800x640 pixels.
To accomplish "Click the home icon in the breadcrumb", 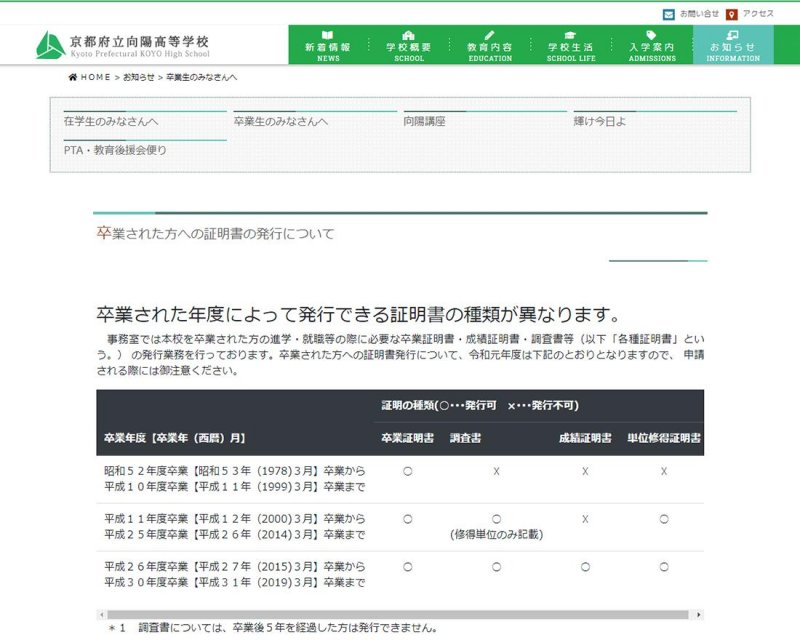I will point(73,77).
